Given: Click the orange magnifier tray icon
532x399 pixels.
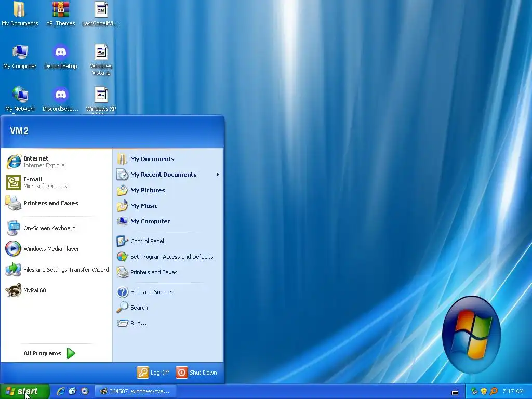Looking at the screenshot, I should tap(494, 391).
